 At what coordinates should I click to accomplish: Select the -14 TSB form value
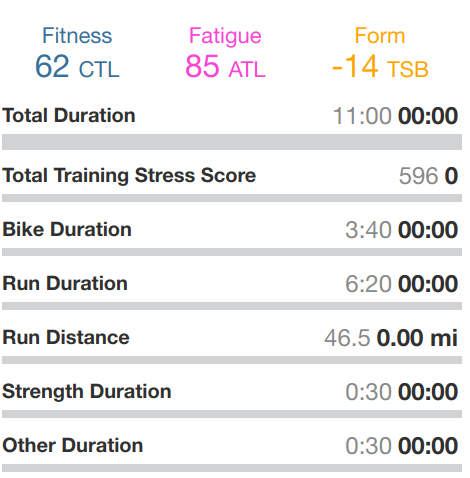tap(380, 66)
